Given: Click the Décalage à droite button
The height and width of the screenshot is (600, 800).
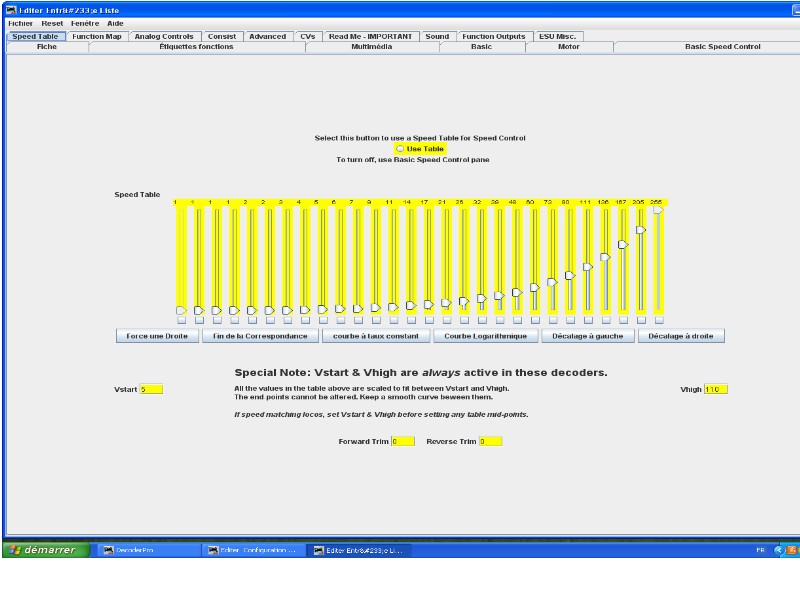Looking at the screenshot, I should 681,336.
